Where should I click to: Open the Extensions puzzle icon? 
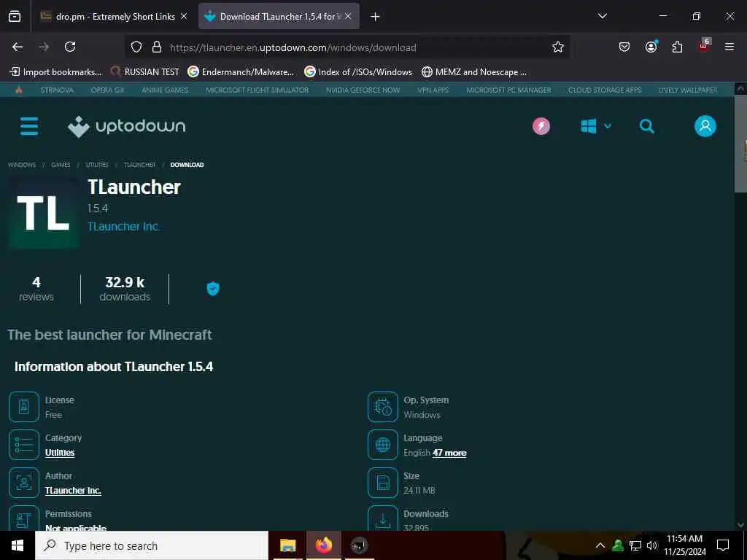[x=677, y=47]
